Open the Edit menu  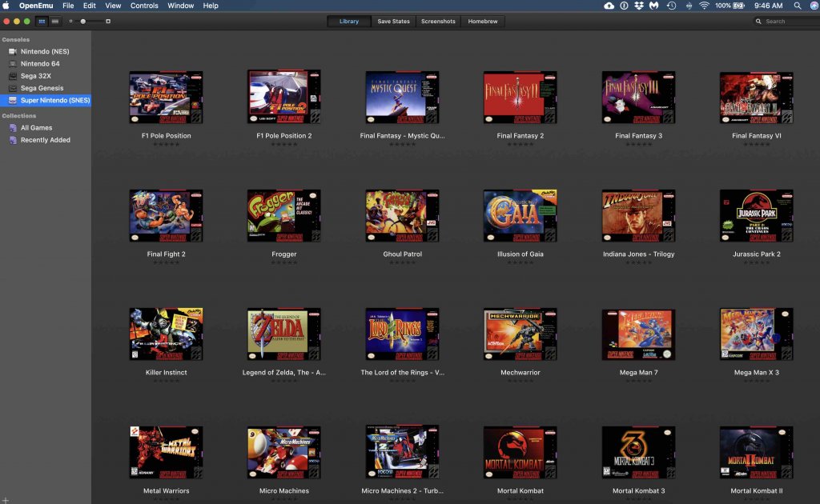click(90, 6)
